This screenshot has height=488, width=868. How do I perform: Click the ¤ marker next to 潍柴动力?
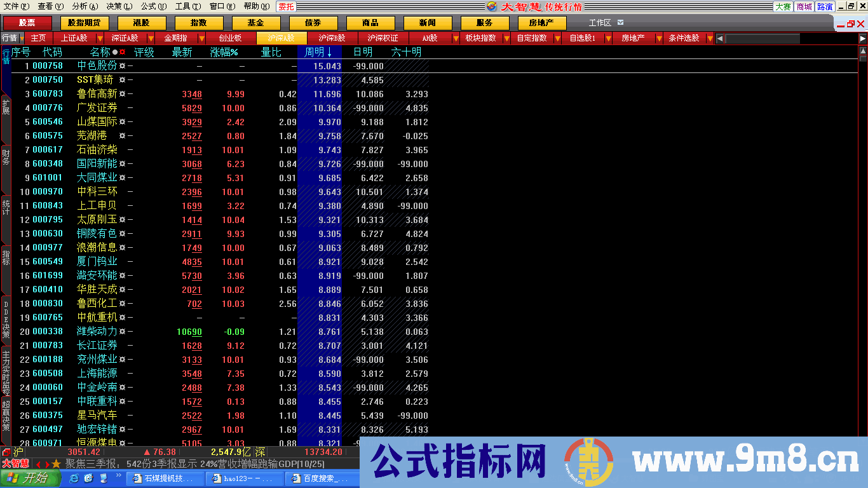(x=123, y=332)
